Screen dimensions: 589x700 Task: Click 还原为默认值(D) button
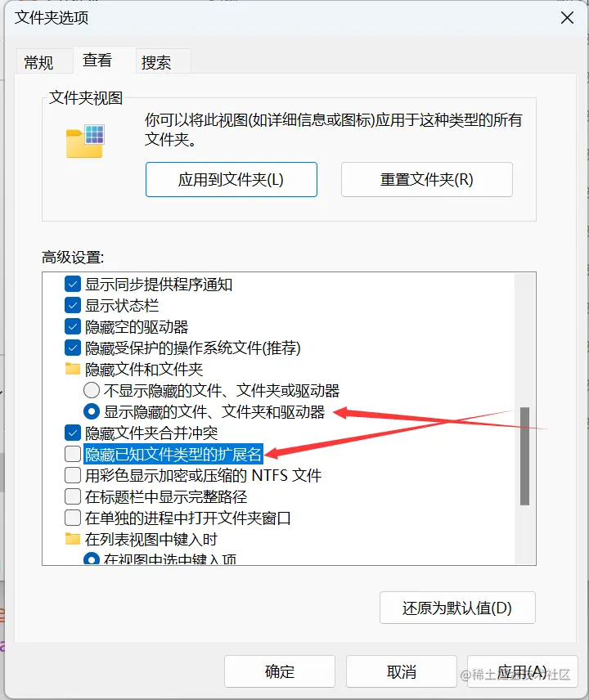tap(457, 608)
